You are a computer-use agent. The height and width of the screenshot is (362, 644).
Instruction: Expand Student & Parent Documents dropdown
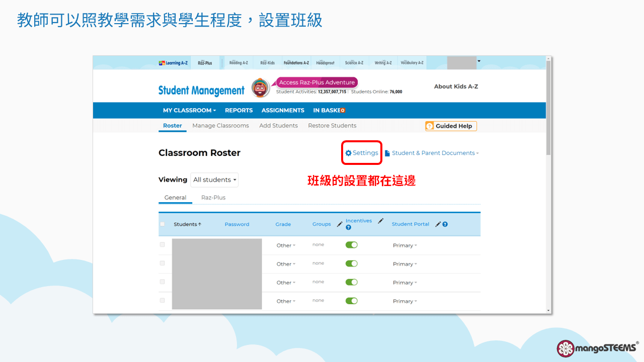(432, 153)
